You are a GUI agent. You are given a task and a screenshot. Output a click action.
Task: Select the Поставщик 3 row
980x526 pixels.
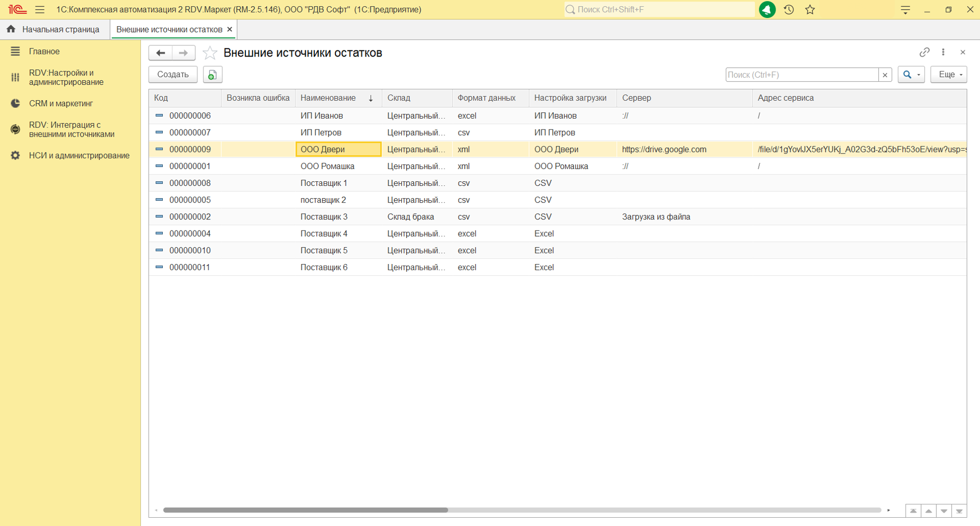324,217
